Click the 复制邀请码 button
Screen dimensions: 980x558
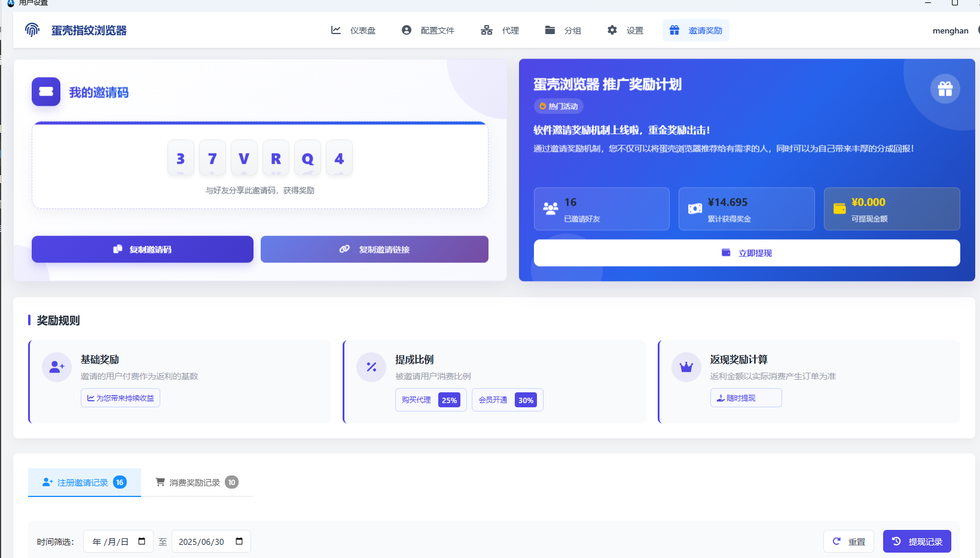tap(142, 249)
